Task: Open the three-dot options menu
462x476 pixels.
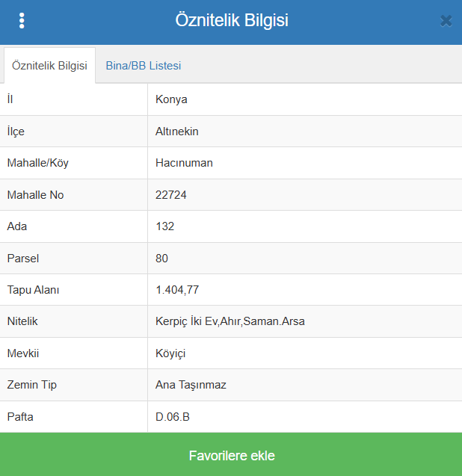Action: click(22, 21)
